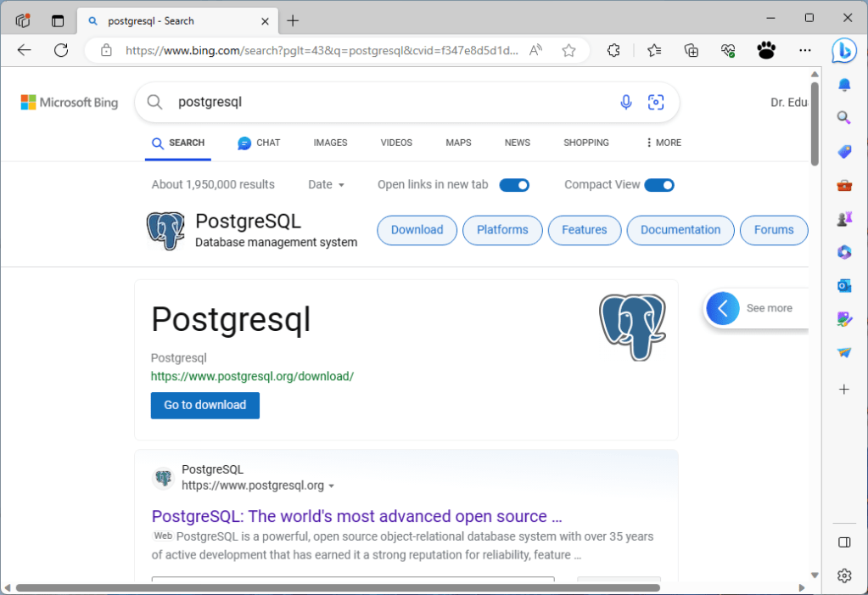
Task: Expand the postgresql.org URL dropdown arrow
Action: (331, 486)
